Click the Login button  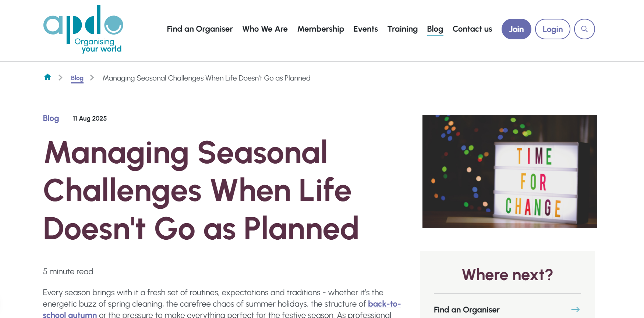[552, 29]
